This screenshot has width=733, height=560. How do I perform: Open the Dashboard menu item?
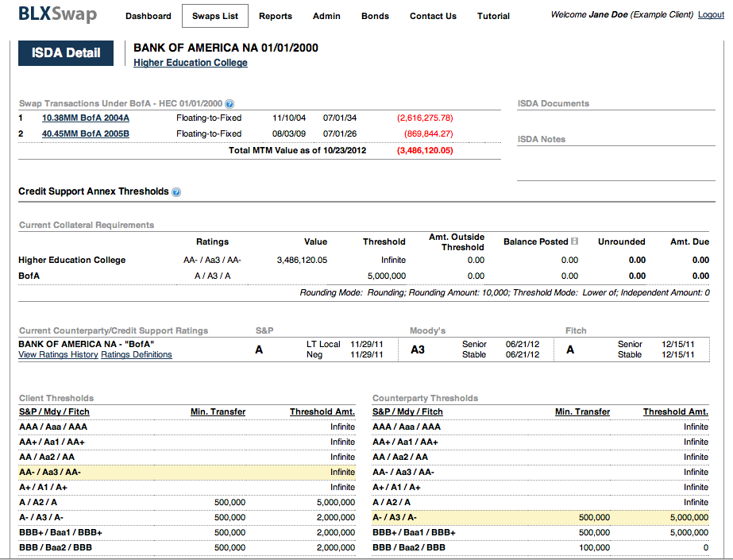pos(149,16)
